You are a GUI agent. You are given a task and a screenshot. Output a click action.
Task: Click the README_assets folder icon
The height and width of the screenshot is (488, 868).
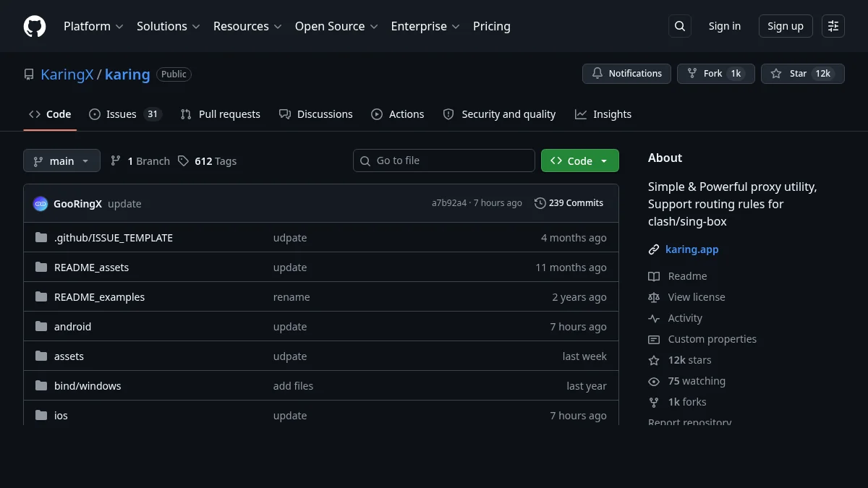(x=41, y=267)
